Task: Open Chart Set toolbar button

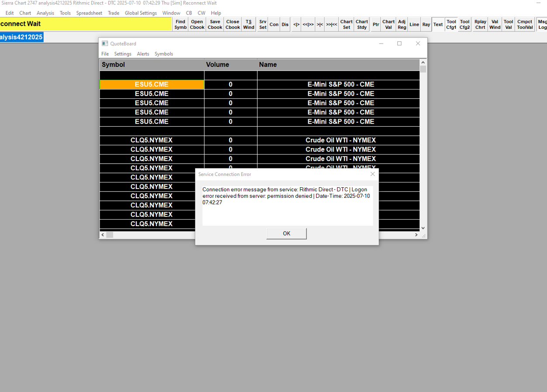Action: point(347,24)
